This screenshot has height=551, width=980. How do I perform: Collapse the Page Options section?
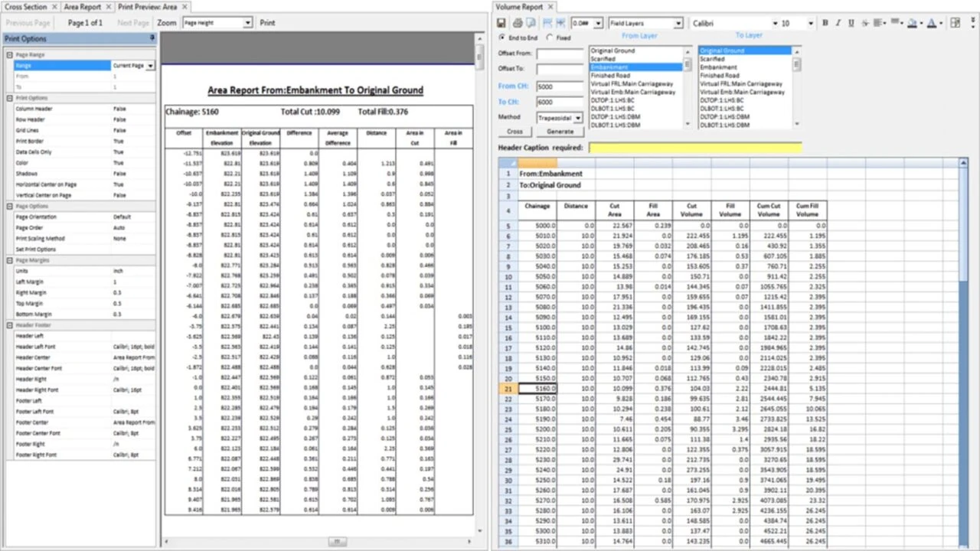pos(9,206)
